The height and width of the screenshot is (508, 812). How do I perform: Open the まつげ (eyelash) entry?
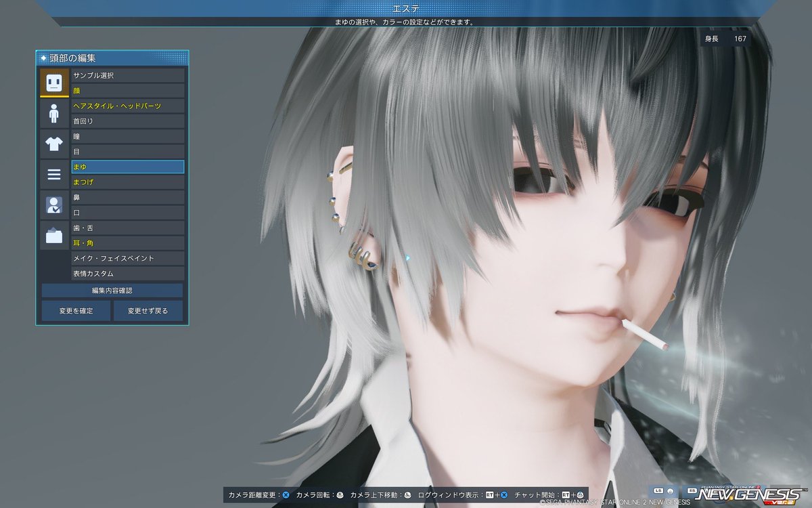(x=128, y=182)
